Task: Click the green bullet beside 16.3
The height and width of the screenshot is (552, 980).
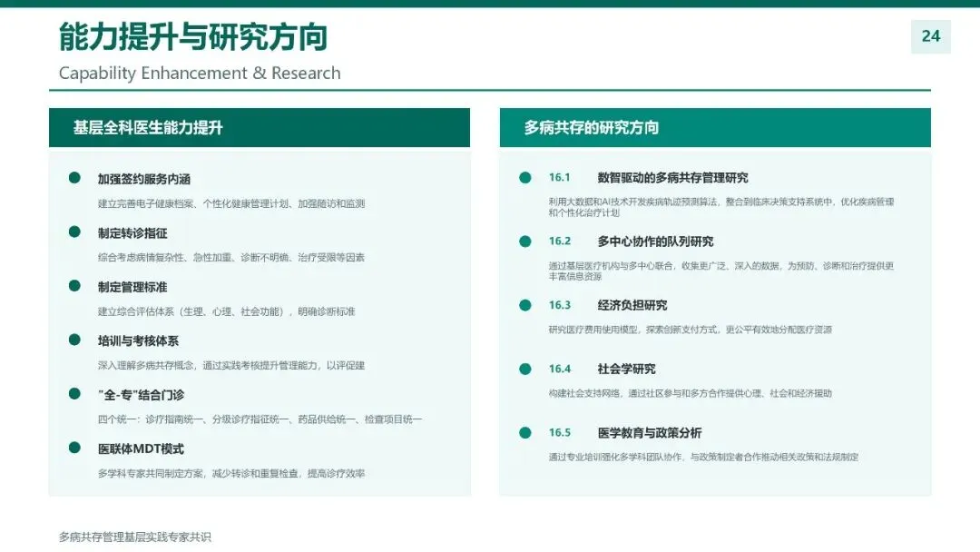Action: pos(525,305)
